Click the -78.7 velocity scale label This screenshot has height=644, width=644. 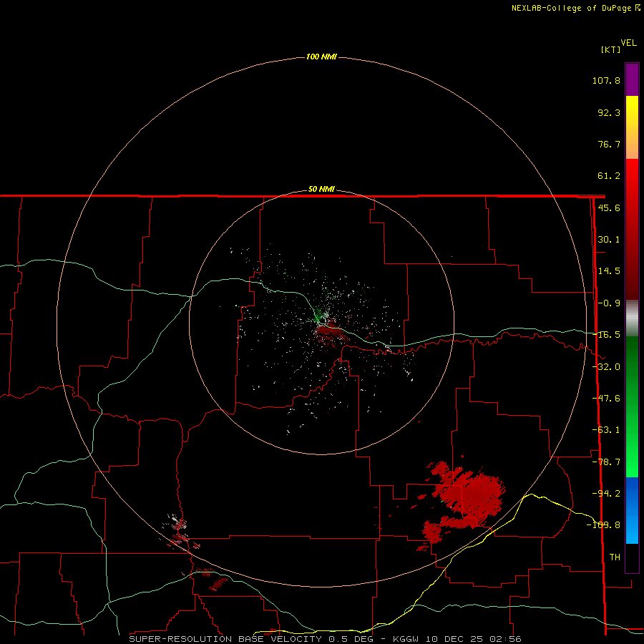(607, 462)
